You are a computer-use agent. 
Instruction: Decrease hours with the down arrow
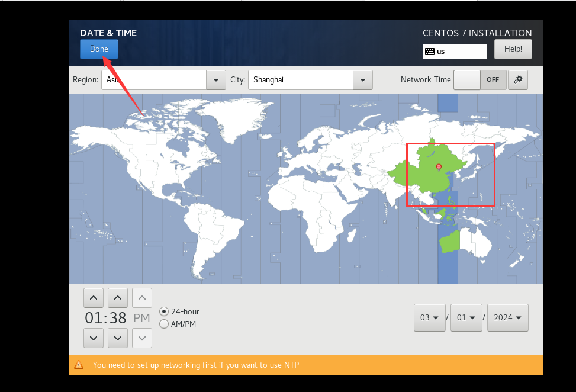tap(94, 338)
